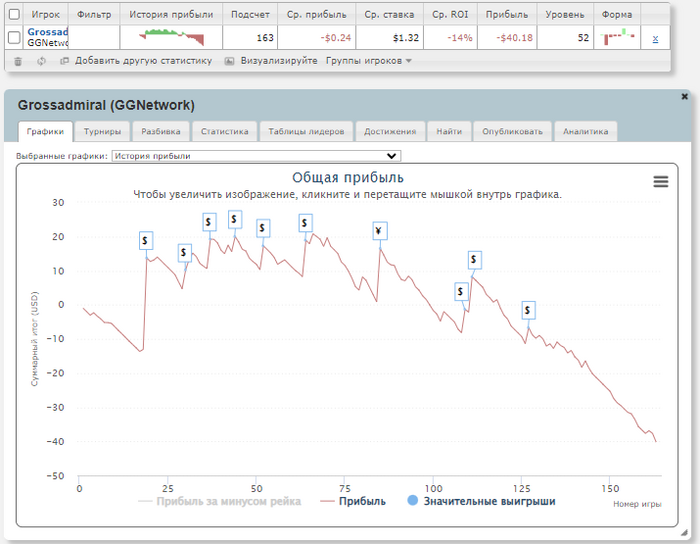The width and height of the screenshot is (700, 544).
Task: Tick the Grossadmiral row checkbox
Action: click(x=14, y=37)
